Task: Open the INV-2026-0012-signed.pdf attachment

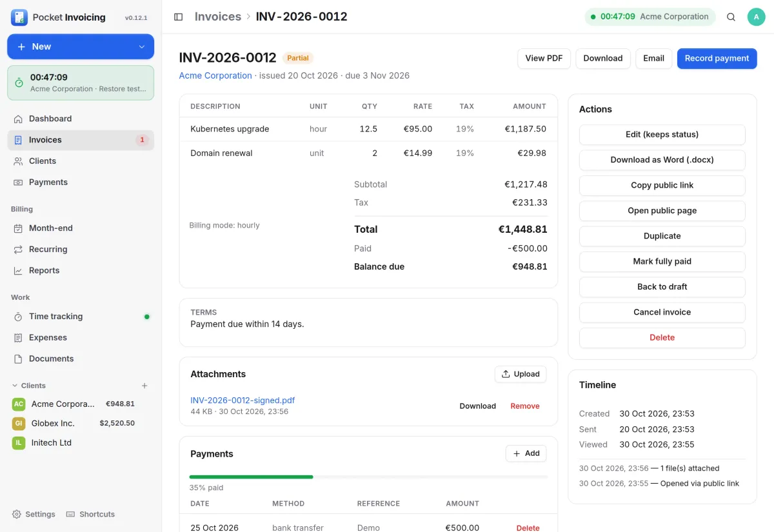Action: 243,400
